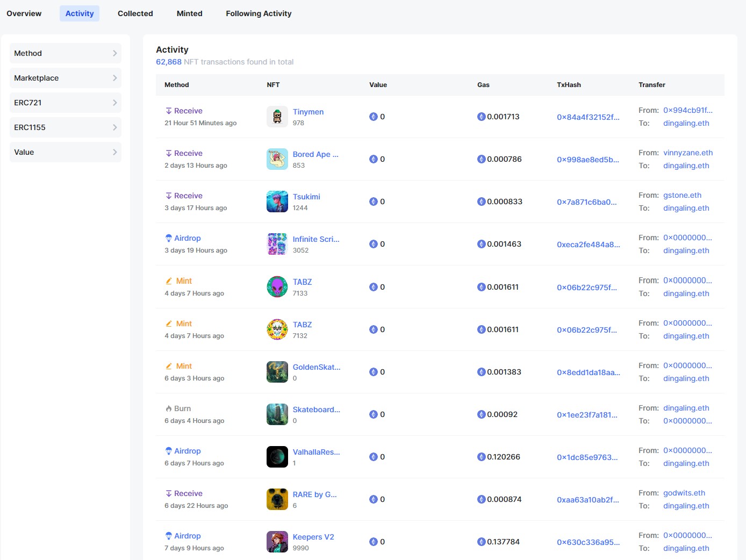Expand the Value filter section

[65, 152]
